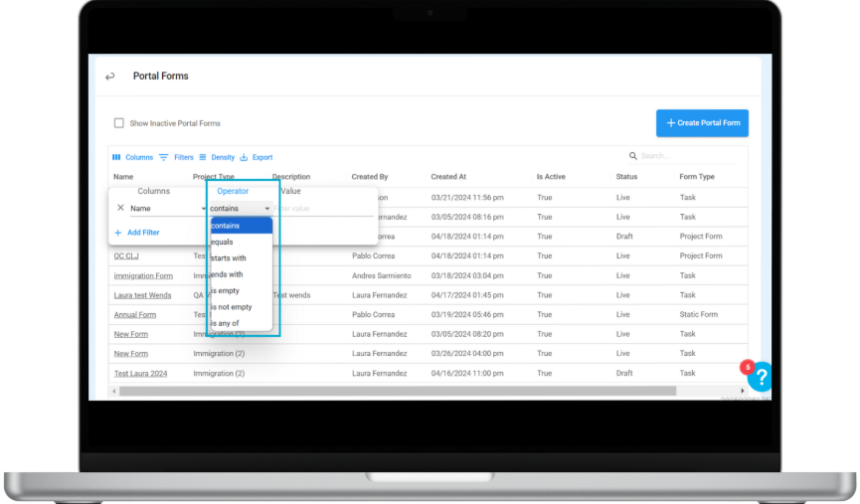Click the back arrow beside Portal Forms
This screenshot has height=504, width=860.
tap(110, 77)
